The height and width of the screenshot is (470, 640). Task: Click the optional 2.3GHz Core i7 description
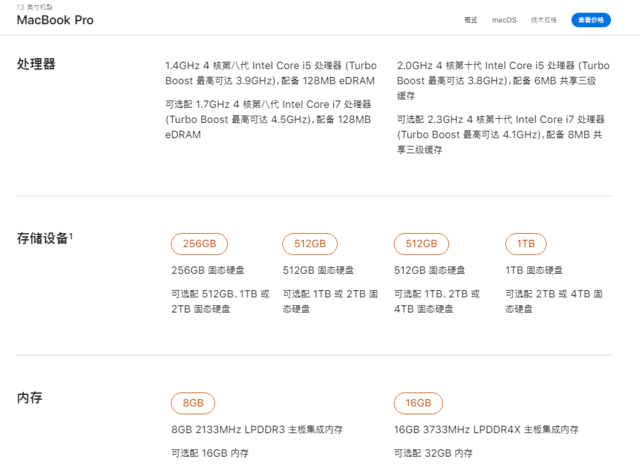tap(500, 135)
